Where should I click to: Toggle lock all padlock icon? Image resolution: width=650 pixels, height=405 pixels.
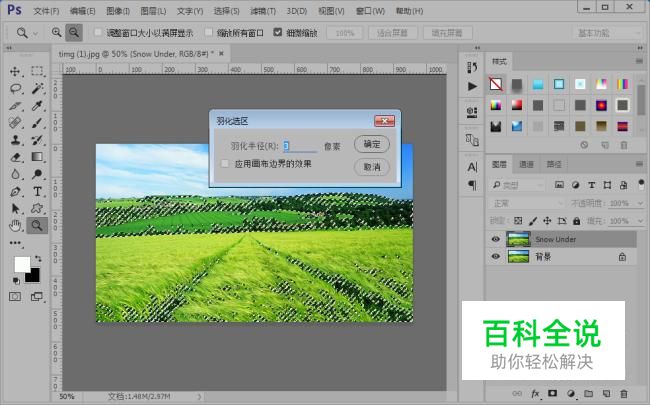577,221
